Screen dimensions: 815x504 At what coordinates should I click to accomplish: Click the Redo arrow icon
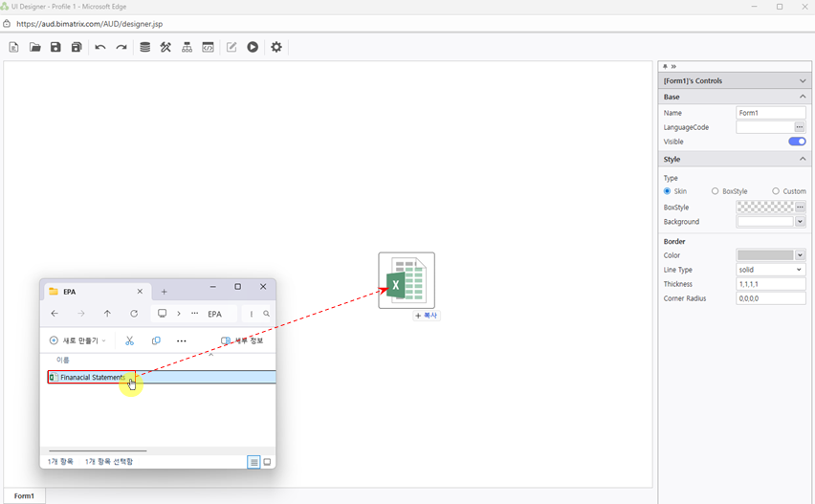click(x=121, y=47)
